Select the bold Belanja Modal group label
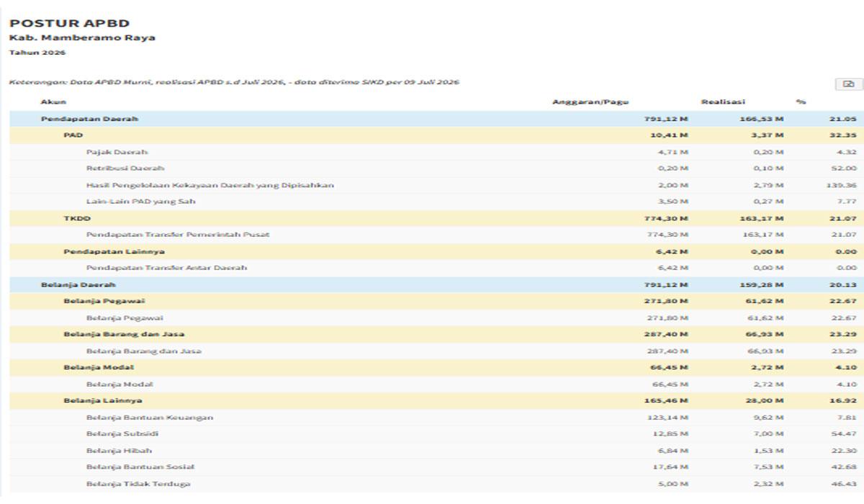The width and height of the screenshot is (864, 504). point(98,367)
